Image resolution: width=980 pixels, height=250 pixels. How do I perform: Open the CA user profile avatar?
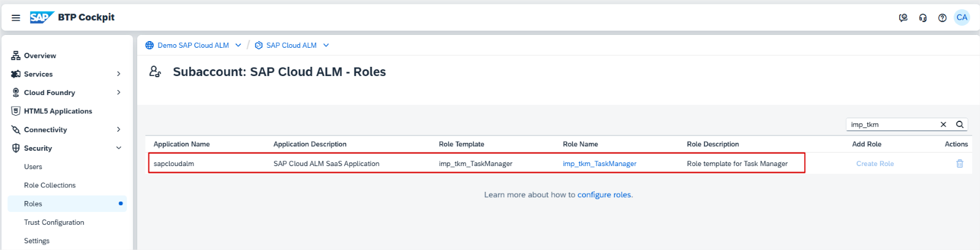click(962, 17)
